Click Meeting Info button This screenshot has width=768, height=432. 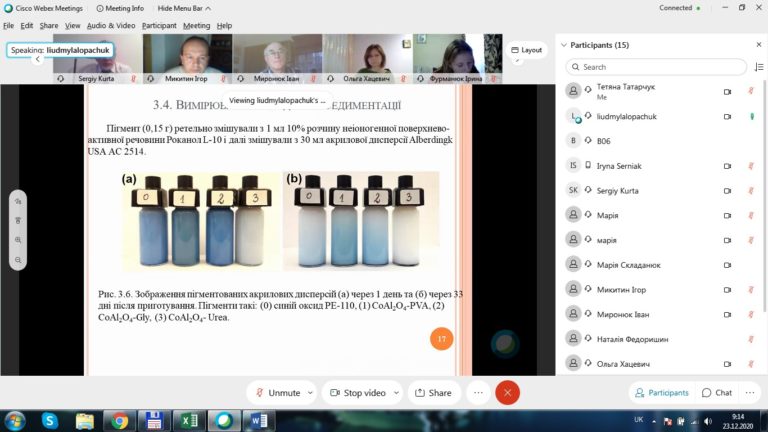click(120, 8)
